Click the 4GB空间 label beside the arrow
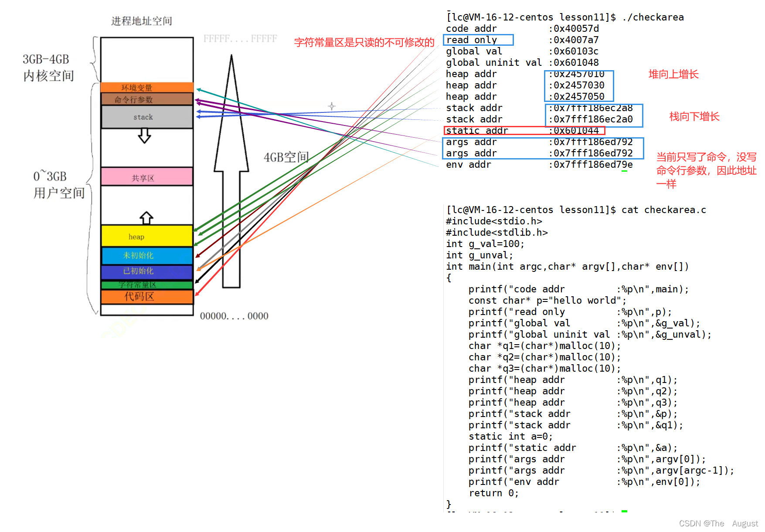The width and height of the screenshot is (765, 532). coord(286,157)
